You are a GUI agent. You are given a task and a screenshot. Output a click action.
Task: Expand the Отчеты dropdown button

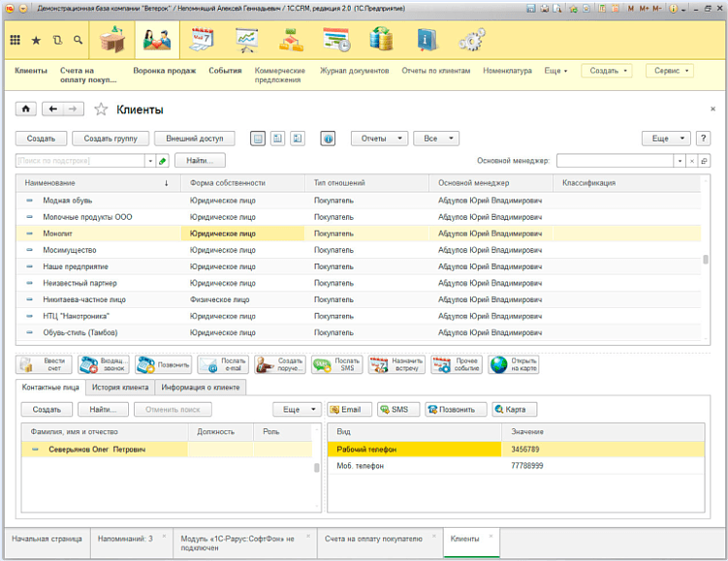(379, 139)
